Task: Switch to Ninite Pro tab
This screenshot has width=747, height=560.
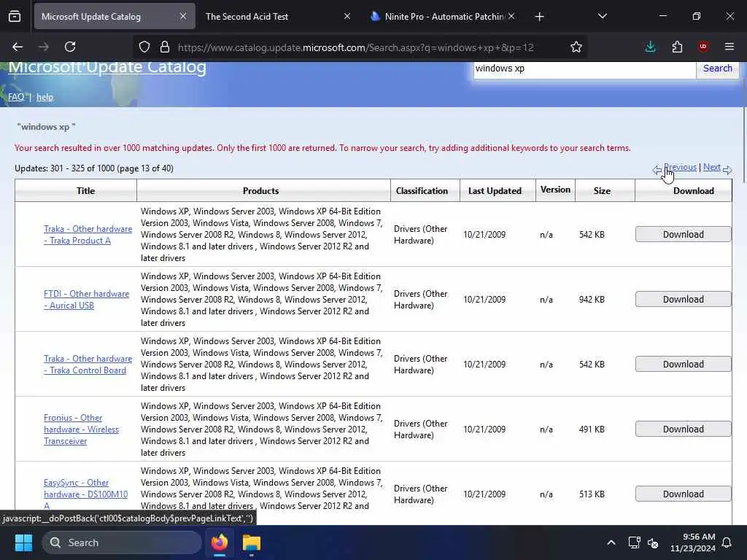Action: coord(438,16)
